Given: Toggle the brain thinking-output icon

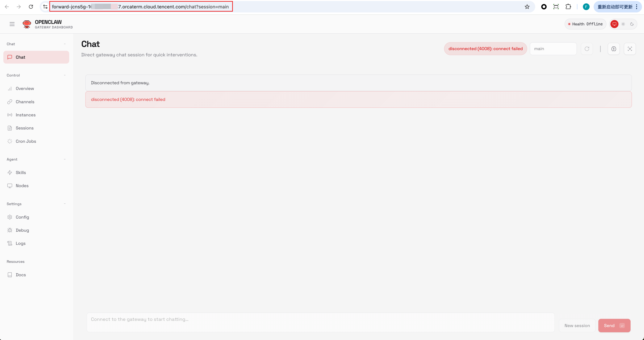Looking at the screenshot, I should coord(613,49).
